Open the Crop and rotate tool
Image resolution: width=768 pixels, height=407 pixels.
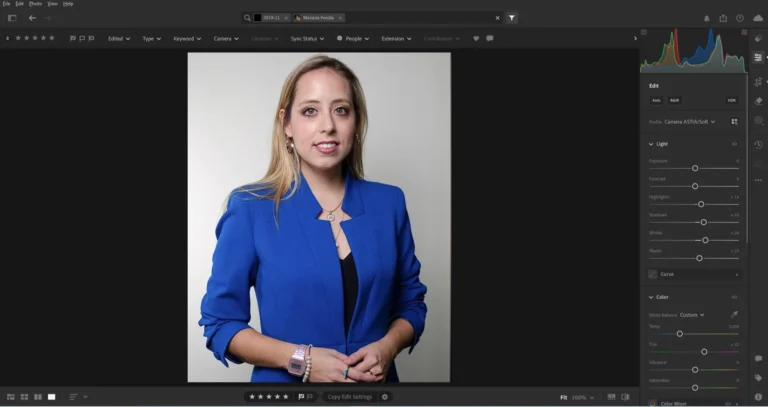pyautogui.click(x=759, y=80)
